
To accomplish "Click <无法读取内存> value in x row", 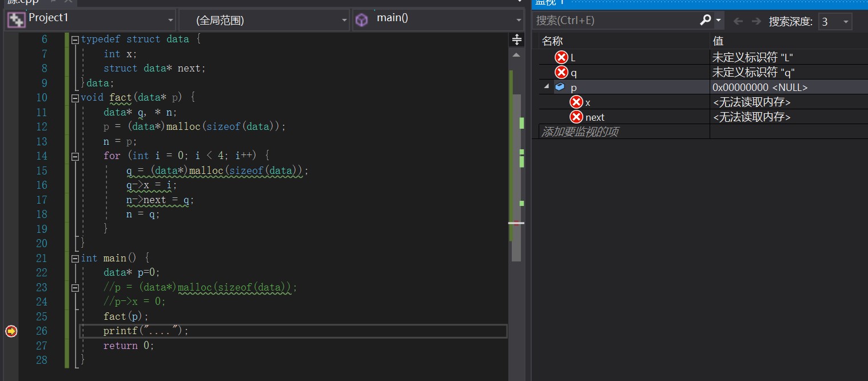I will coord(751,102).
